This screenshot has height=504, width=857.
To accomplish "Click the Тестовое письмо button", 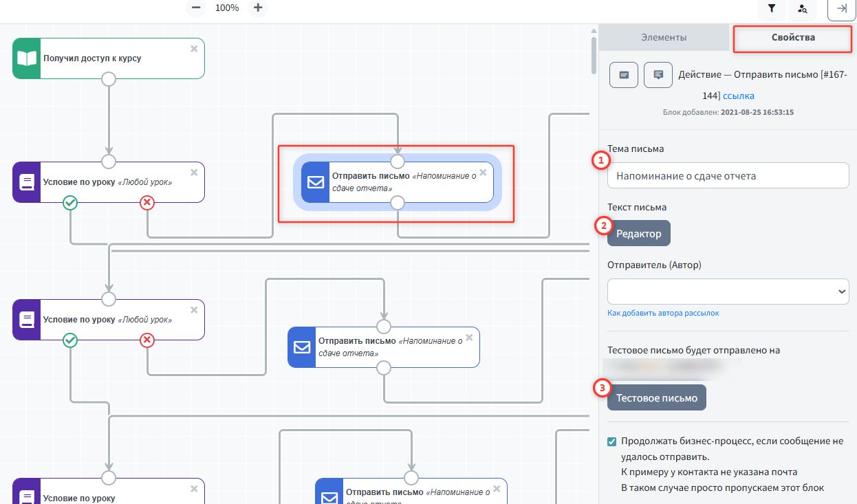I will pyautogui.click(x=656, y=398).
